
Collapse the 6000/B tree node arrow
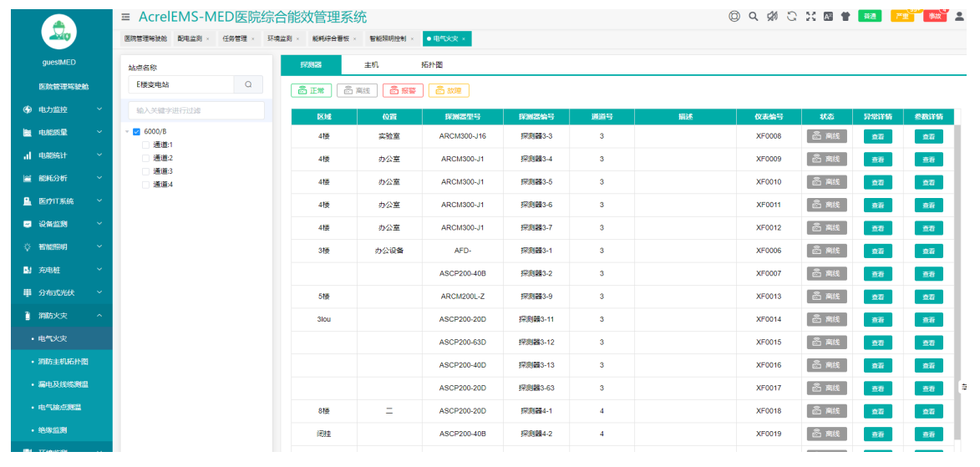point(128,132)
